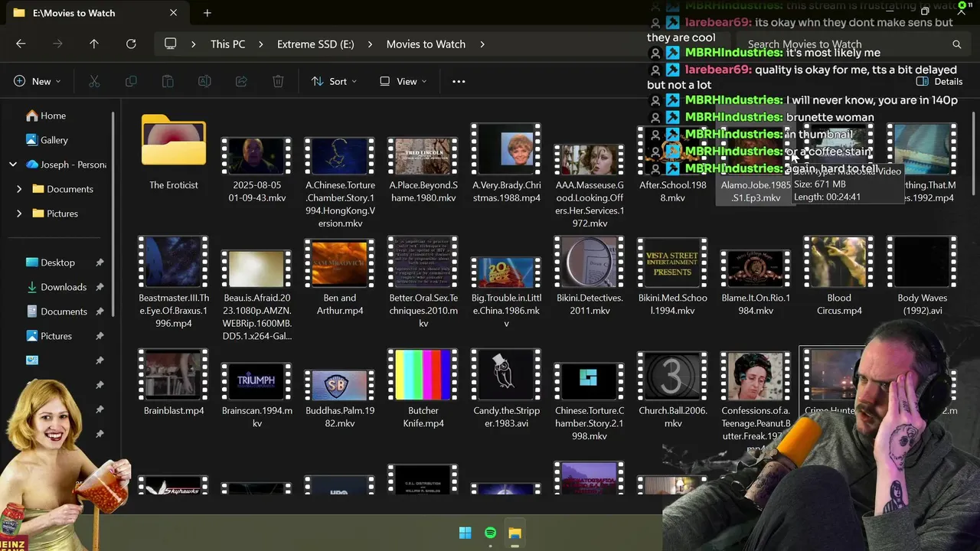Expand chevron after Movies to Watch breadcrumb
The height and width of the screenshot is (551, 980).
(x=482, y=44)
